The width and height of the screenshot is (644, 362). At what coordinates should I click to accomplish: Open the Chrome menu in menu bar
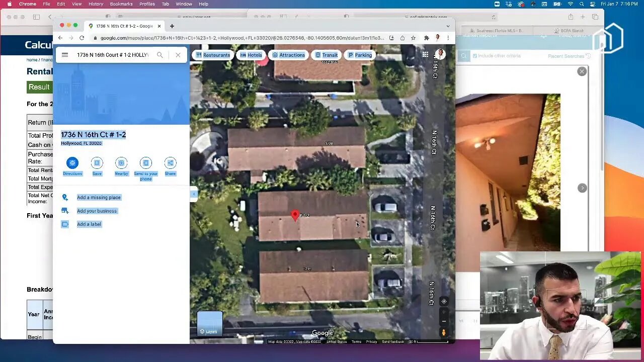click(27, 4)
